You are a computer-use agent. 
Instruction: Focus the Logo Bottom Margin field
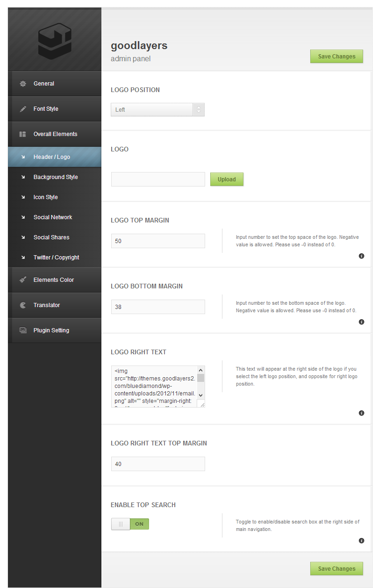tap(158, 307)
